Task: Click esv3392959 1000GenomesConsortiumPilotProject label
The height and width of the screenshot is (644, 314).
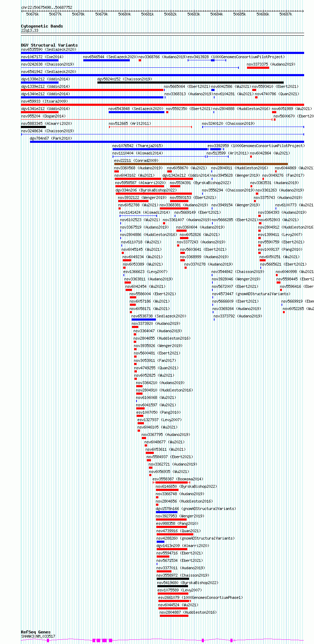Action: coord(256,146)
